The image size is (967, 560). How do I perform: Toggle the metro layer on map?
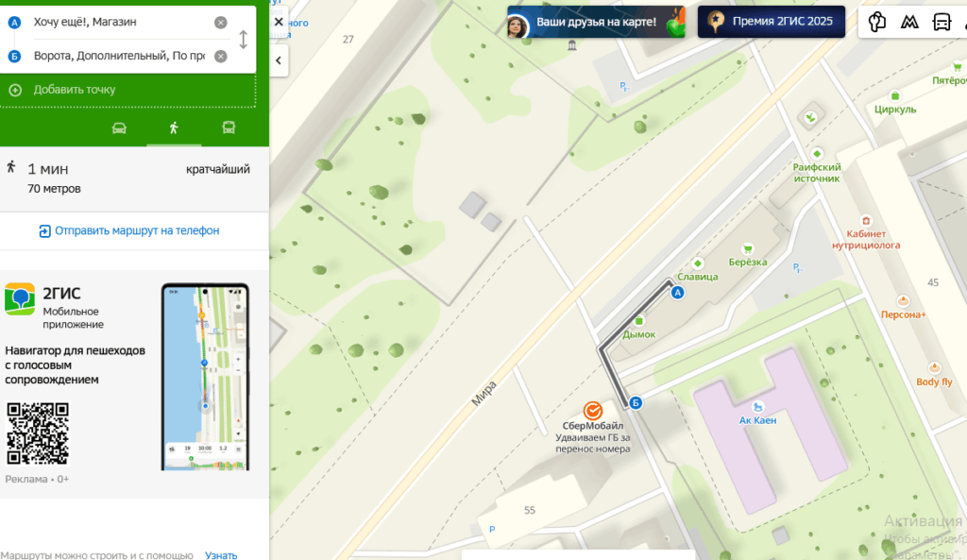click(909, 22)
